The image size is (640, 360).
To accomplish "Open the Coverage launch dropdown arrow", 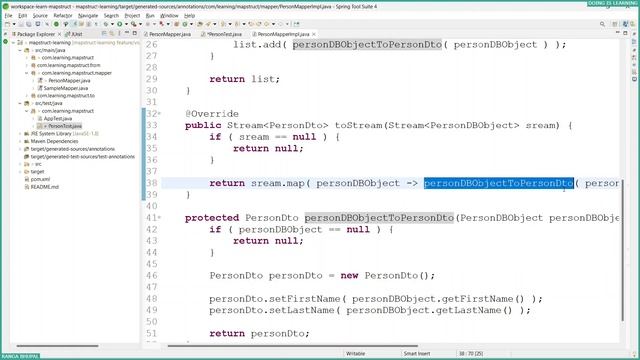I will pyautogui.click(x=140, y=24).
